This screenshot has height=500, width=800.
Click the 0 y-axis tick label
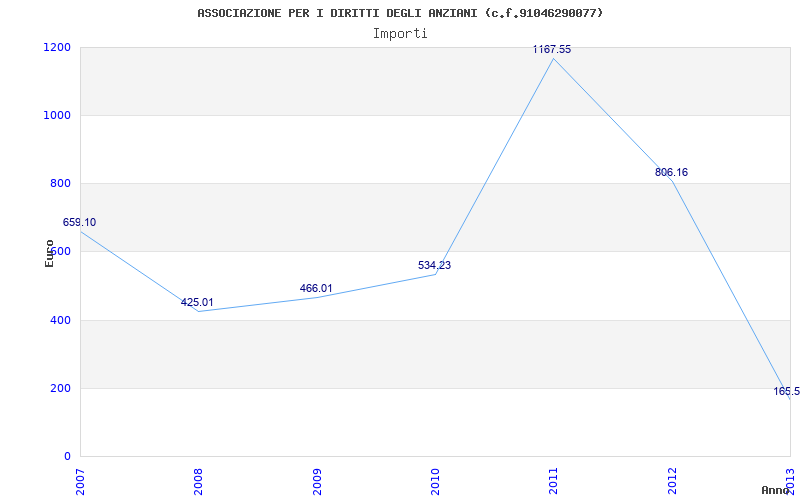click(66, 456)
